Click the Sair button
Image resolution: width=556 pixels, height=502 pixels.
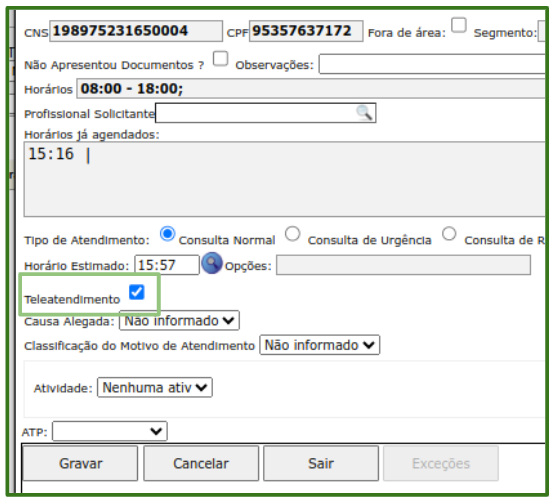click(x=321, y=463)
